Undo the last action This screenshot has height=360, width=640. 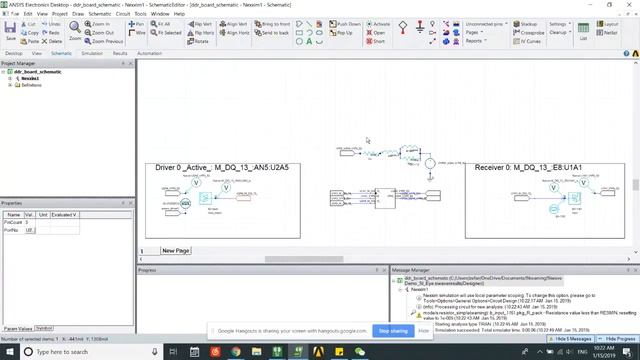coord(51,24)
